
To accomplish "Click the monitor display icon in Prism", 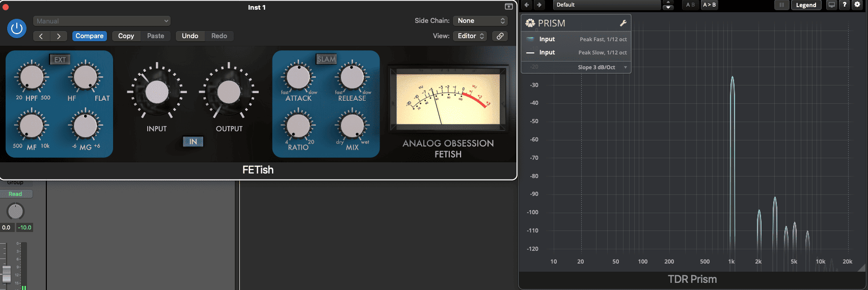I will point(832,5).
